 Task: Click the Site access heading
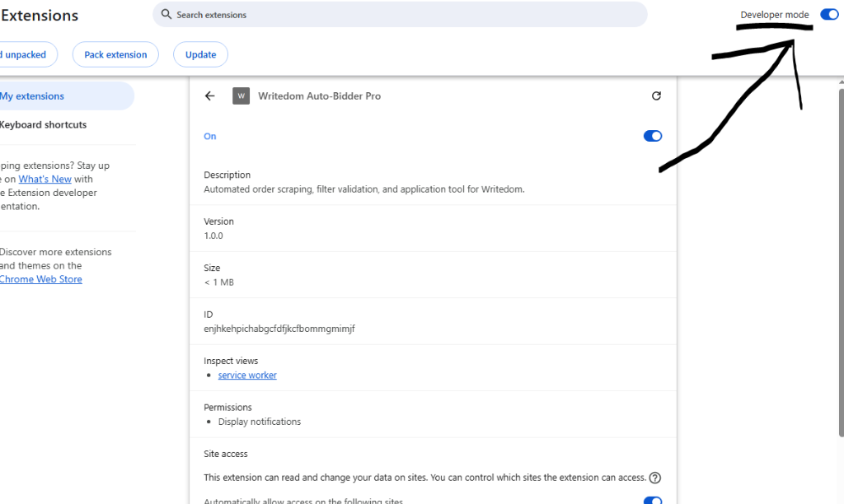pos(226,454)
